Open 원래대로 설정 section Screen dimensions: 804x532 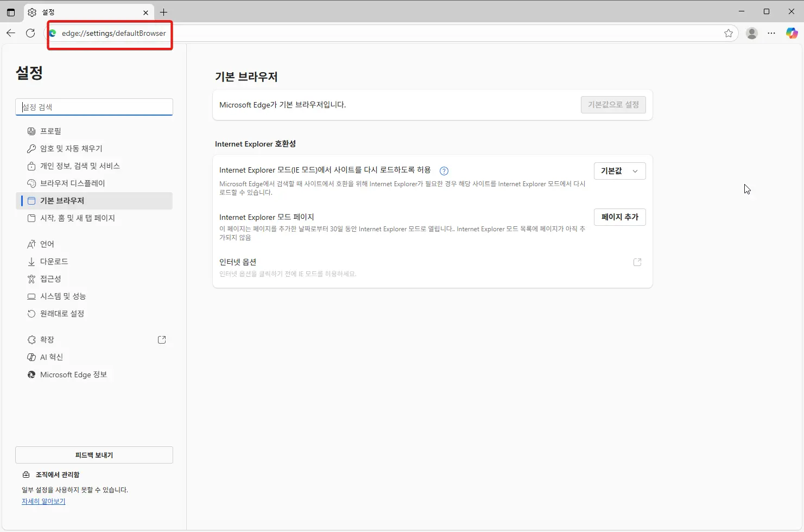(x=94, y=313)
